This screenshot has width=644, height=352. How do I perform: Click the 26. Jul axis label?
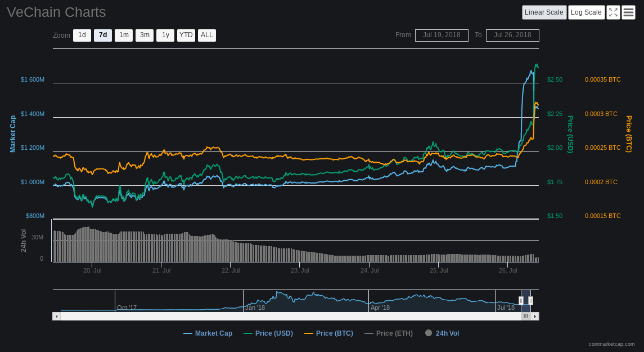tap(508, 270)
